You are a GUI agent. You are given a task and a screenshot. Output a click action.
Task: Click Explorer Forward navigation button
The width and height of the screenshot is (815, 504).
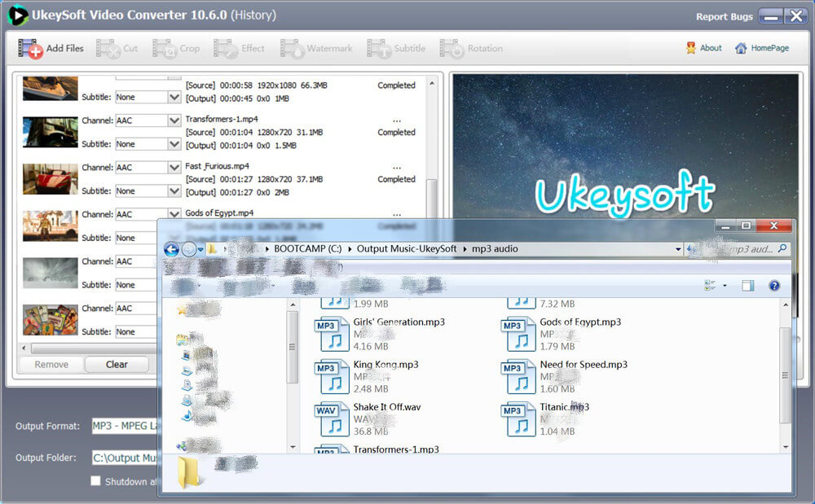tap(189, 250)
